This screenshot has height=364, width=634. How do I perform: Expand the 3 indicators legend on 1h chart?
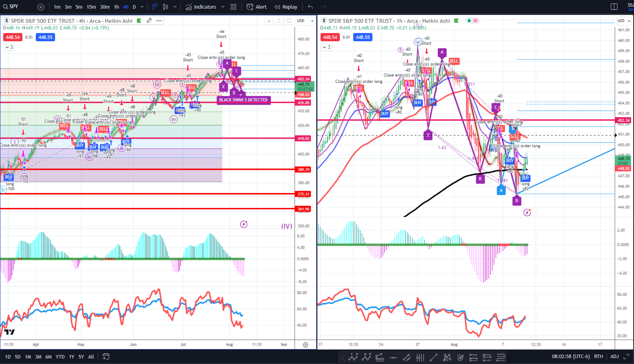point(326,47)
